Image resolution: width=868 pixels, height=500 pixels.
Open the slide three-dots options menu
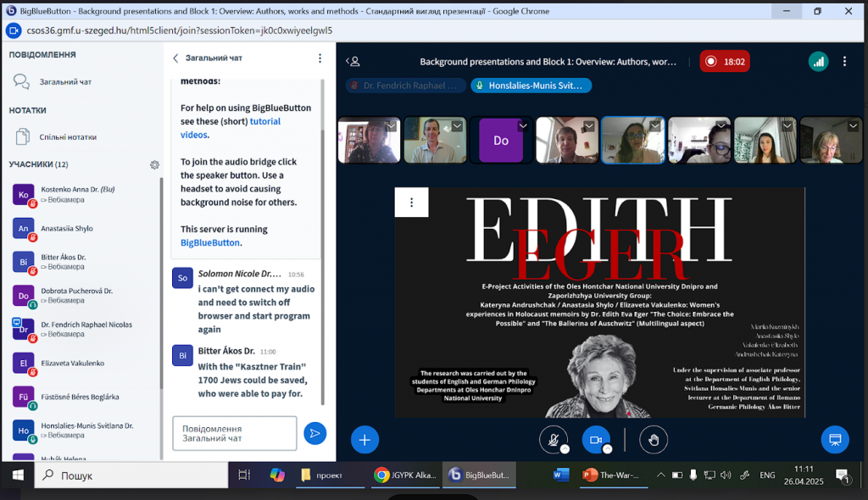[x=412, y=203]
